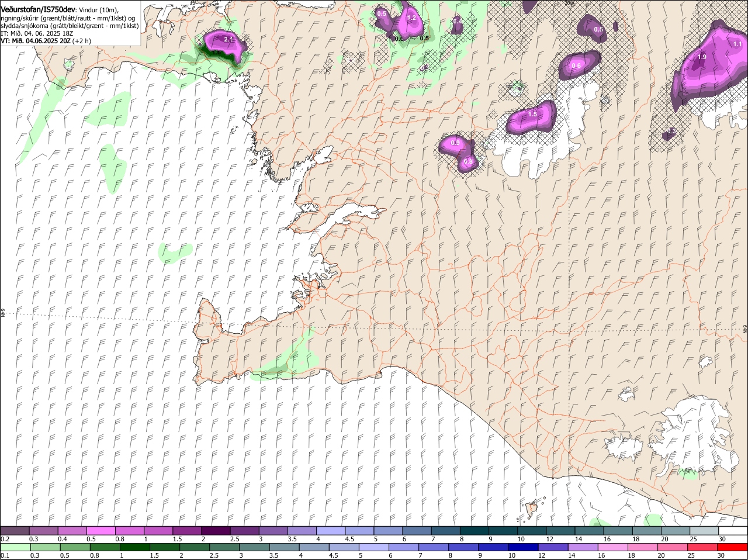Screen dimensions: 748x560
Task: Pick the lower legend swatch starting at 5
Action: 374,547
